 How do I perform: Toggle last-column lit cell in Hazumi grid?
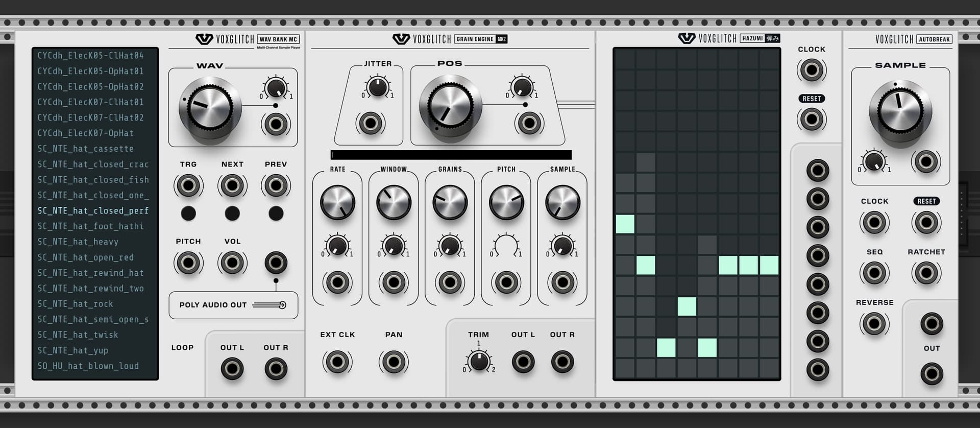pos(769,265)
